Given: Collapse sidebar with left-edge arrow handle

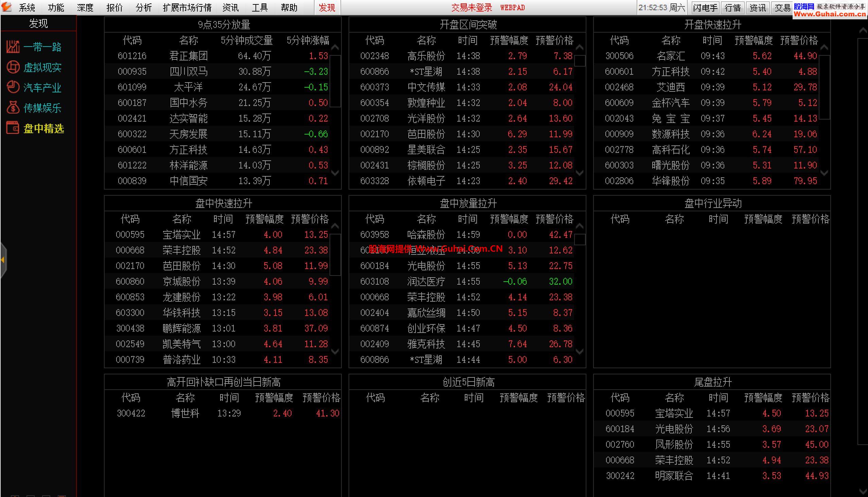Looking at the screenshot, I should pos(3,260).
